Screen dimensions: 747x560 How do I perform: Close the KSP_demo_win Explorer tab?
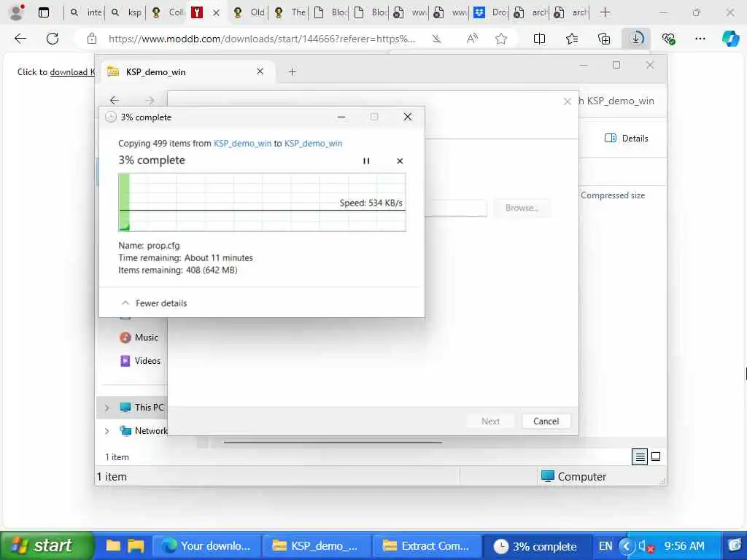click(260, 71)
